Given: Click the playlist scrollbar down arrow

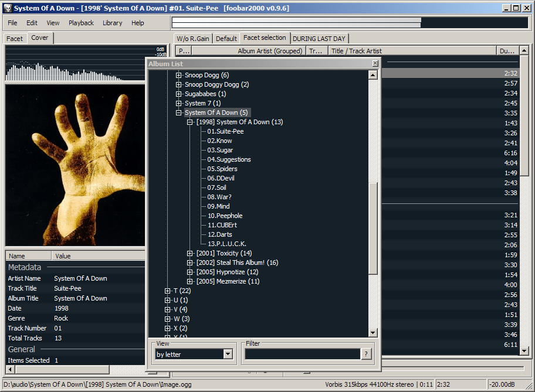Looking at the screenshot, I should (x=524, y=350).
